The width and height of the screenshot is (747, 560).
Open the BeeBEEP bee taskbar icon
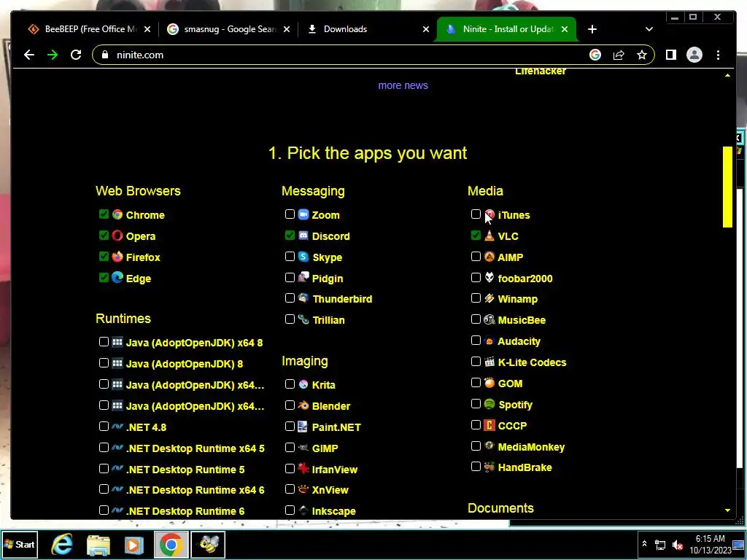(208, 544)
